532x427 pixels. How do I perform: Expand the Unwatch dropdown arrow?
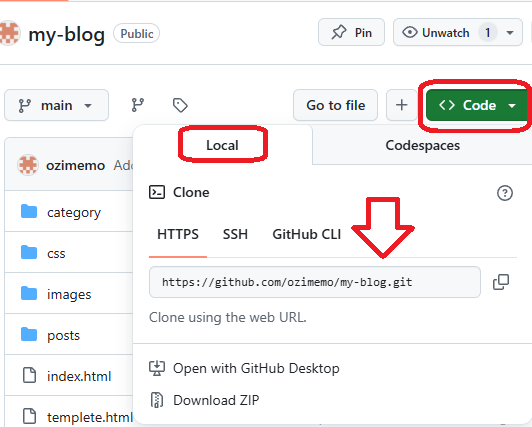point(509,33)
